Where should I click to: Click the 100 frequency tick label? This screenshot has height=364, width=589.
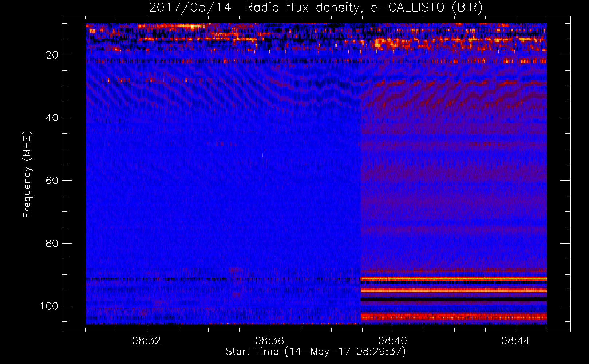point(49,306)
